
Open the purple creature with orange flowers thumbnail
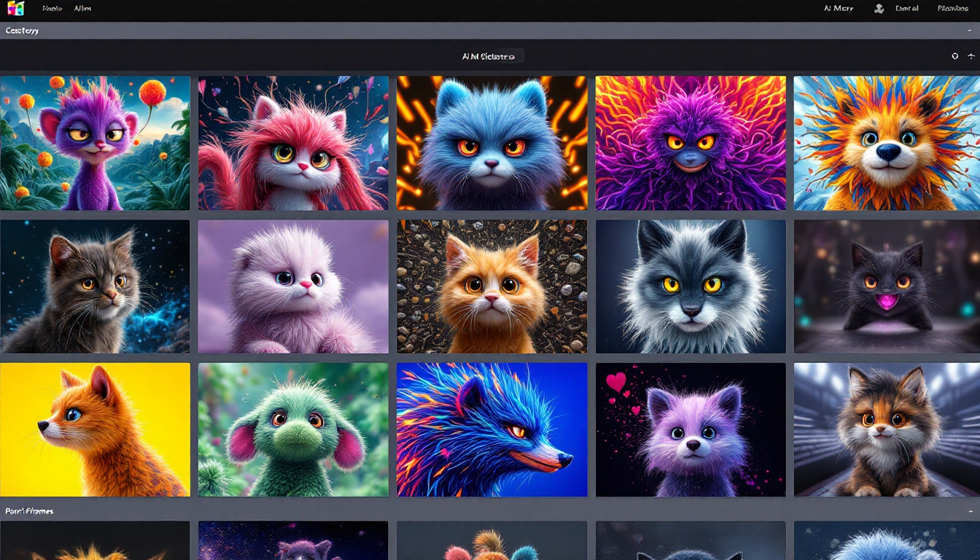click(95, 143)
